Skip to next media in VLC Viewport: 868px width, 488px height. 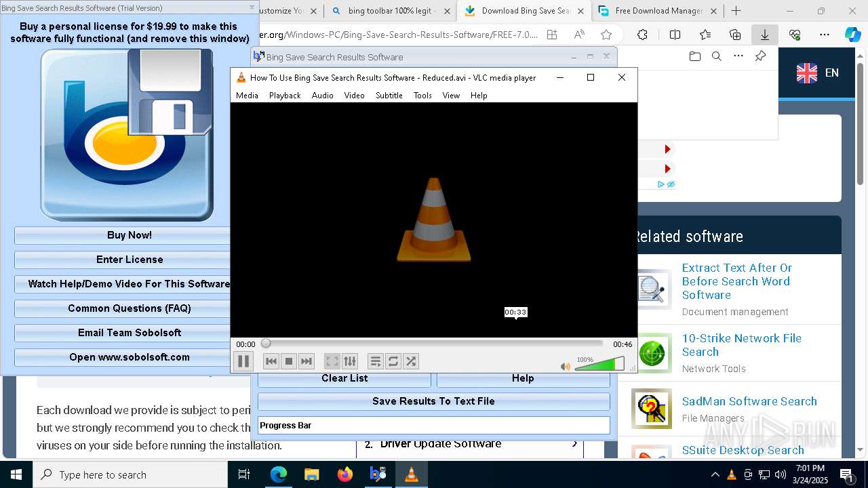(307, 361)
